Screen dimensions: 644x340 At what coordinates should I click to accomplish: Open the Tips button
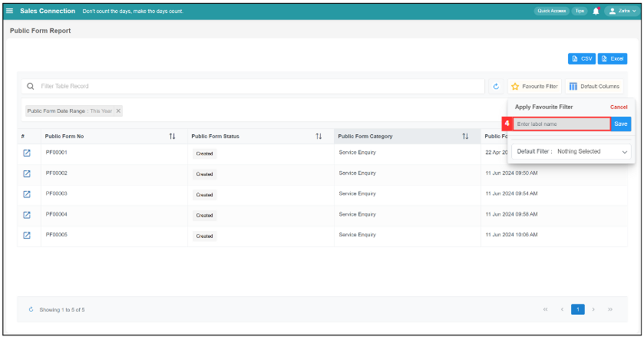click(x=580, y=11)
